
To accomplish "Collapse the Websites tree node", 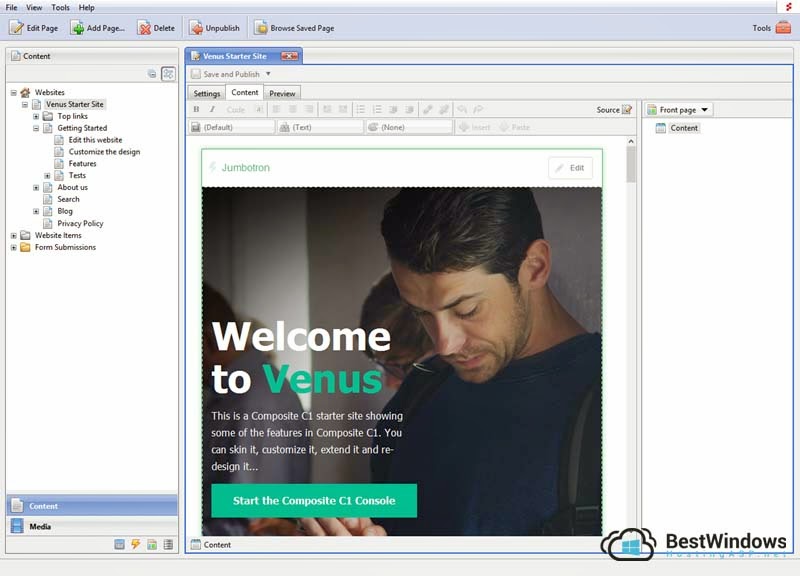I will pyautogui.click(x=14, y=93).
